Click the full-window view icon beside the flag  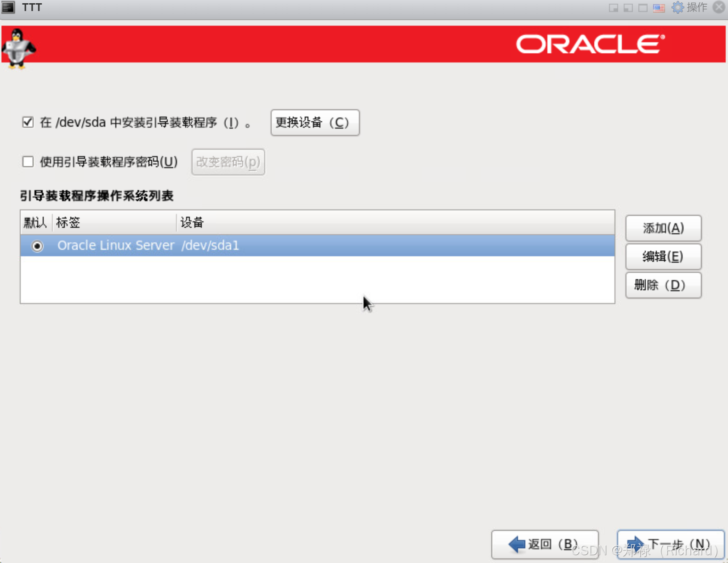tap(643, 8)
